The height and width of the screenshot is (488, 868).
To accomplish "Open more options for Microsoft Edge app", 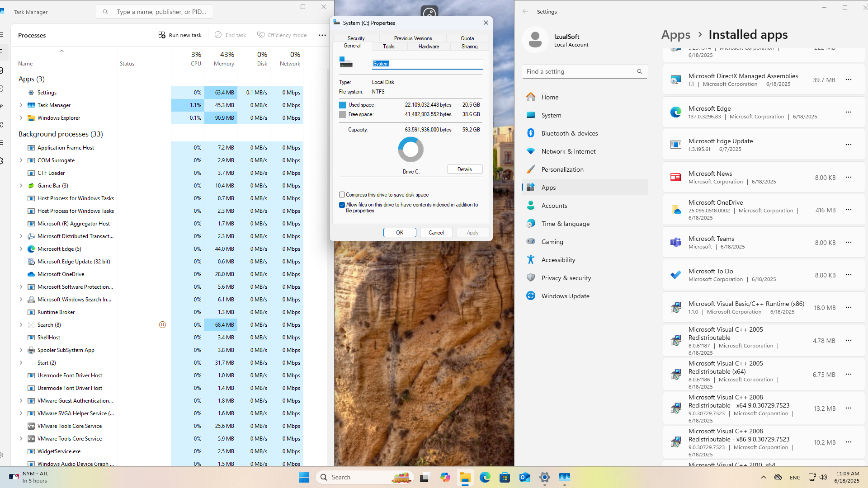I will coord(849,112).
